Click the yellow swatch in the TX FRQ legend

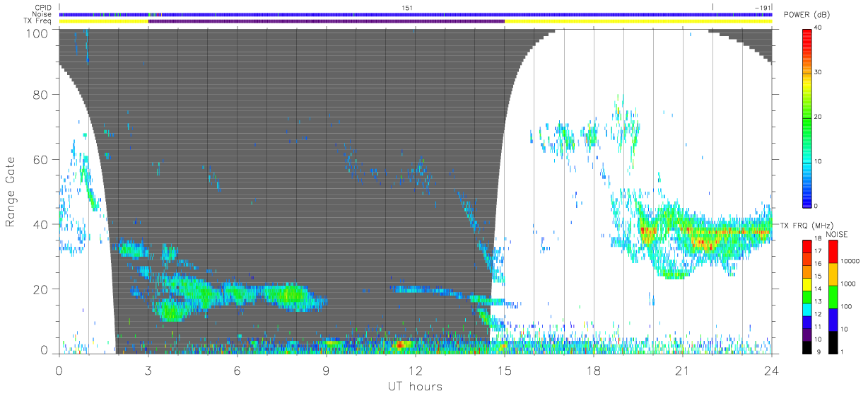point(807,284)
